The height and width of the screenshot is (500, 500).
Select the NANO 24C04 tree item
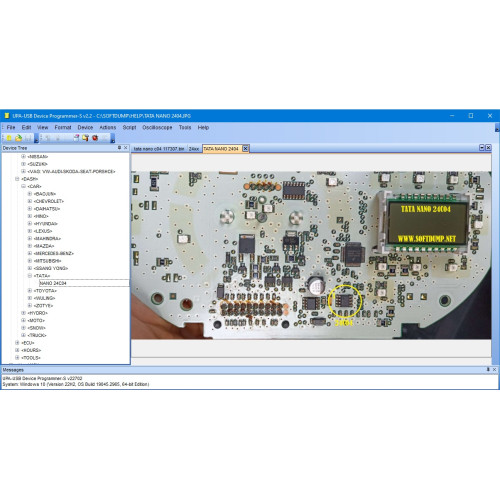[53, 283]
